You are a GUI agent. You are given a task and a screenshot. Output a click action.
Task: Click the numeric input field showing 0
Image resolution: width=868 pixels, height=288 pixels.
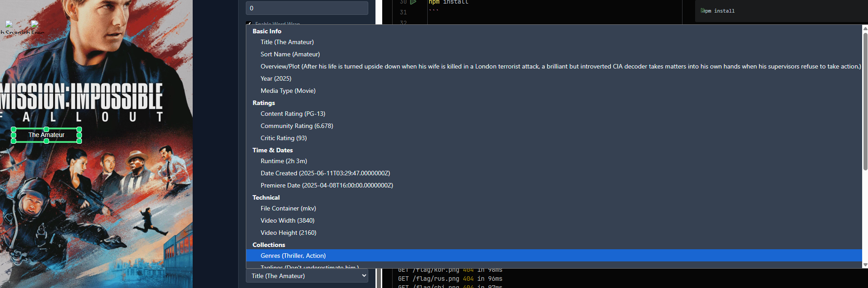(307, 8)
